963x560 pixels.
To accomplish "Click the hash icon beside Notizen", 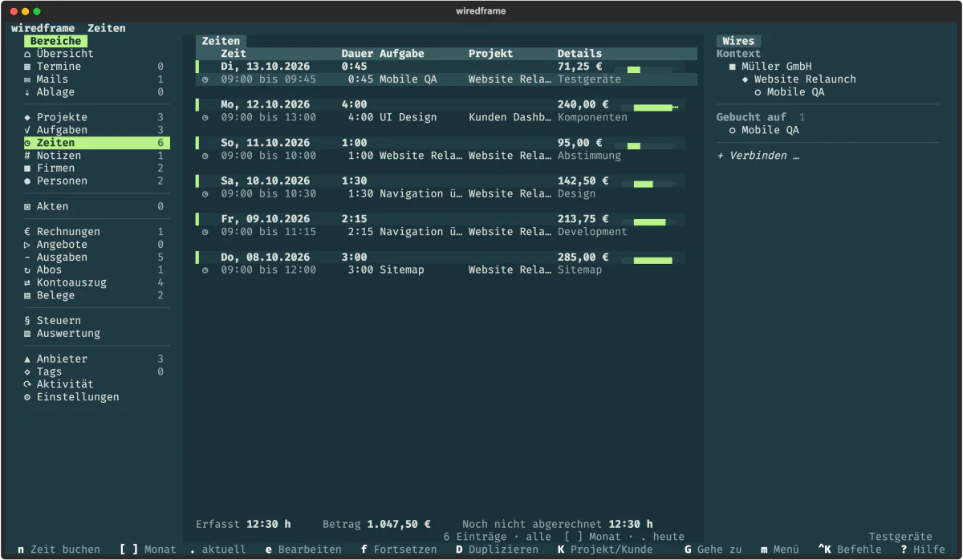I will [27, 156].
